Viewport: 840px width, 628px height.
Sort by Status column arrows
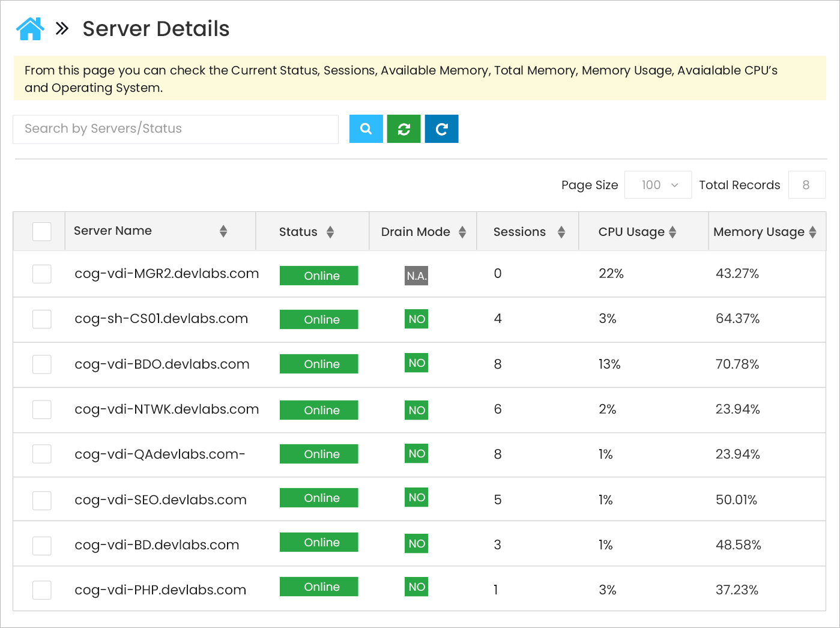coord(330,232)
